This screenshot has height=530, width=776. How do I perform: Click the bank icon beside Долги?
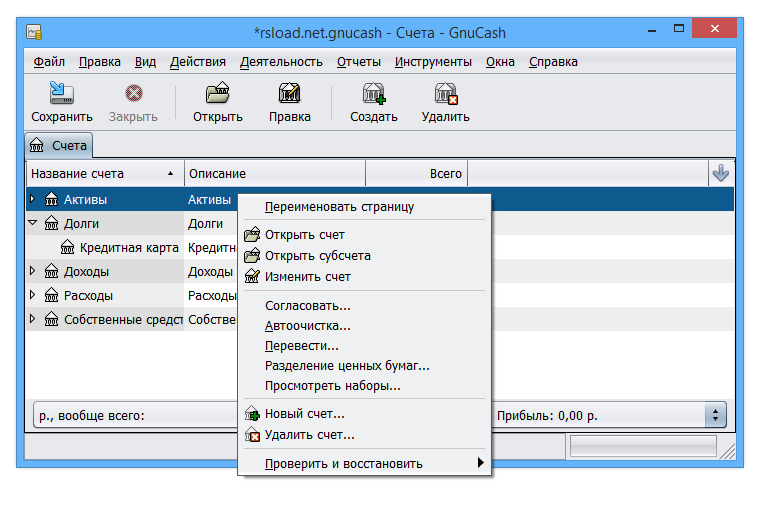click(51, 224)
